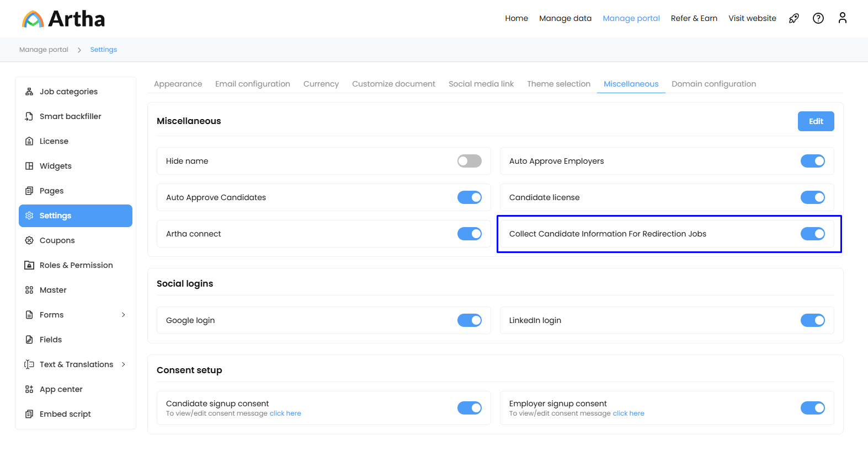The width and height of the screenshot is (868, 452).
Task: Go to Manage data in the top menu
Action: (x=565, y=18)
